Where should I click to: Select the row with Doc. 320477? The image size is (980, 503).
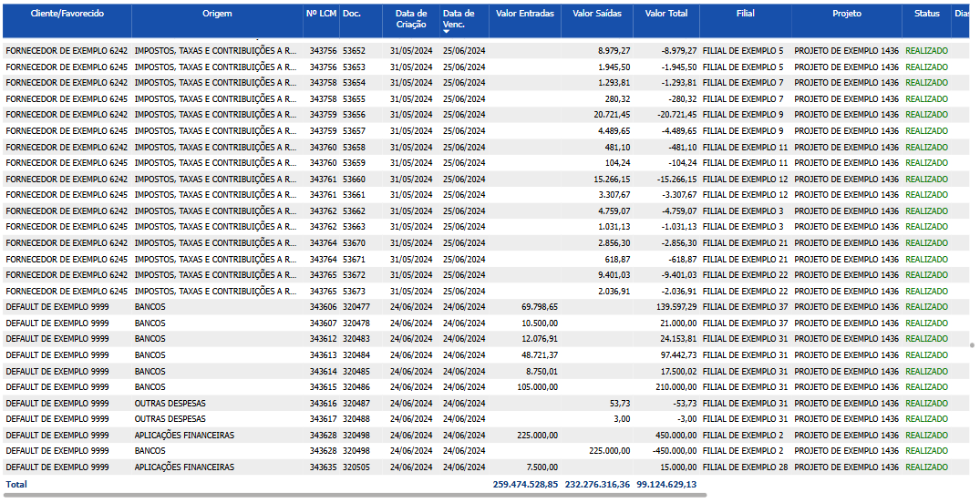pos(356,307)
